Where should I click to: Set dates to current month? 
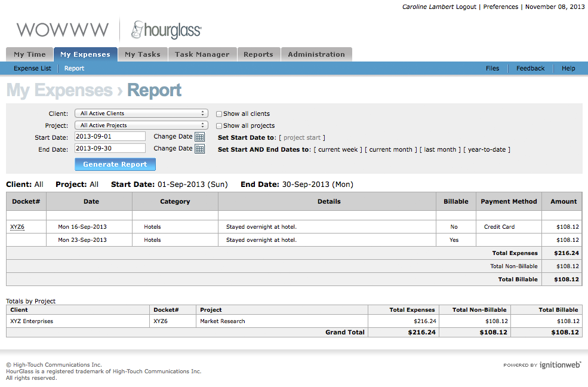[x=391, y=150]
